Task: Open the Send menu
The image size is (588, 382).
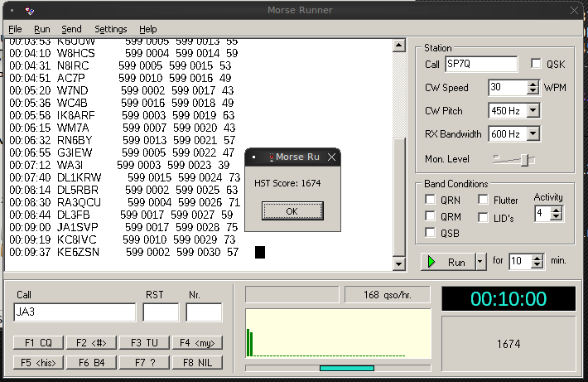Action: pos(71,29)
